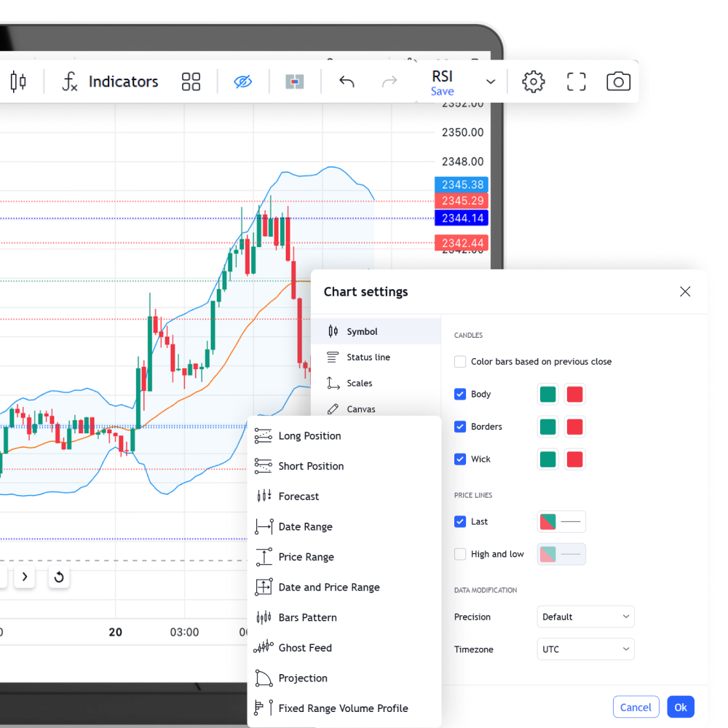
Task: Redo the chart action
Action: point(389,82)
